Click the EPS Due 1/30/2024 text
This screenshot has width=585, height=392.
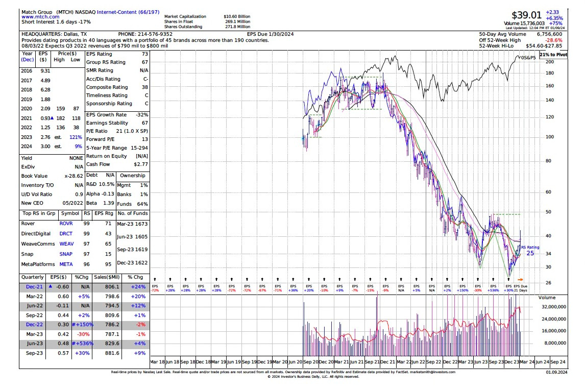(270, 34)
